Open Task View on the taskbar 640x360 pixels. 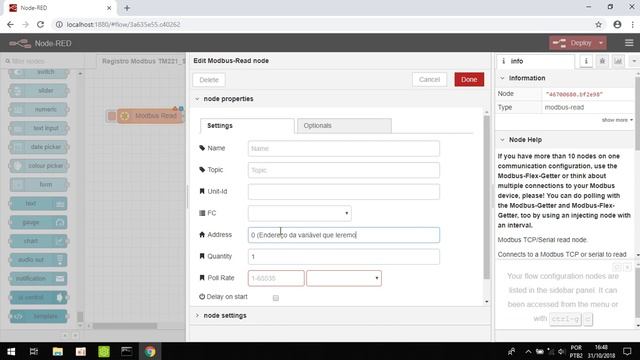pos(34,351)
